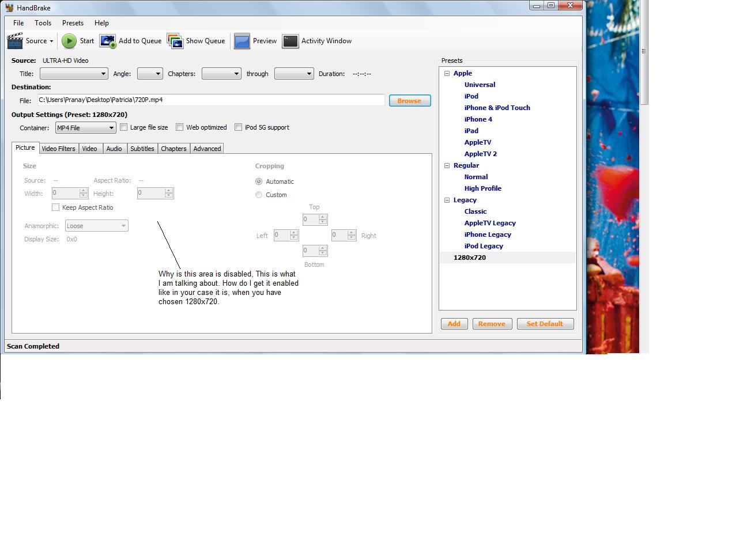The width and height of the screenshot is (747, 560).
Task: Open the File menu
Action: (x=18, y=23)
